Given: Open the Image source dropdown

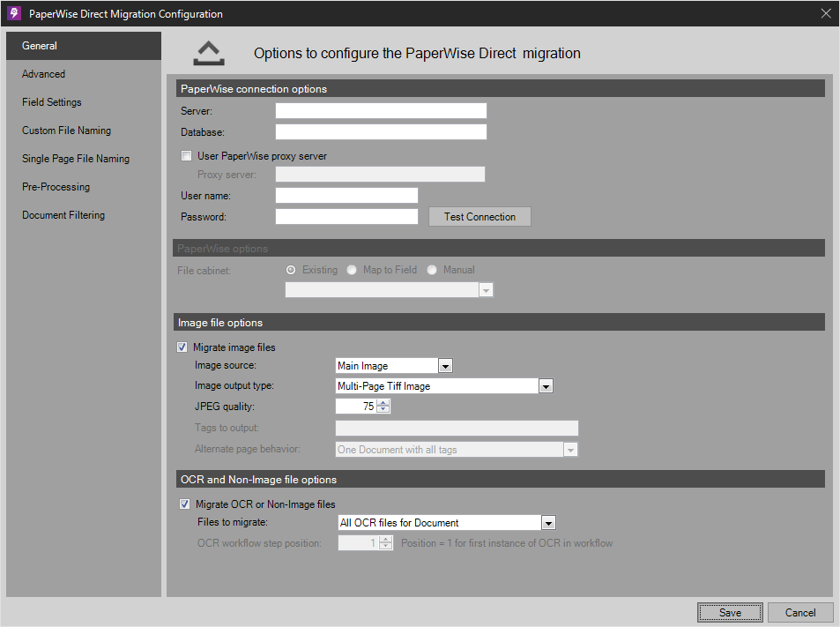Looking at the screenshot, I should (445, 366).
